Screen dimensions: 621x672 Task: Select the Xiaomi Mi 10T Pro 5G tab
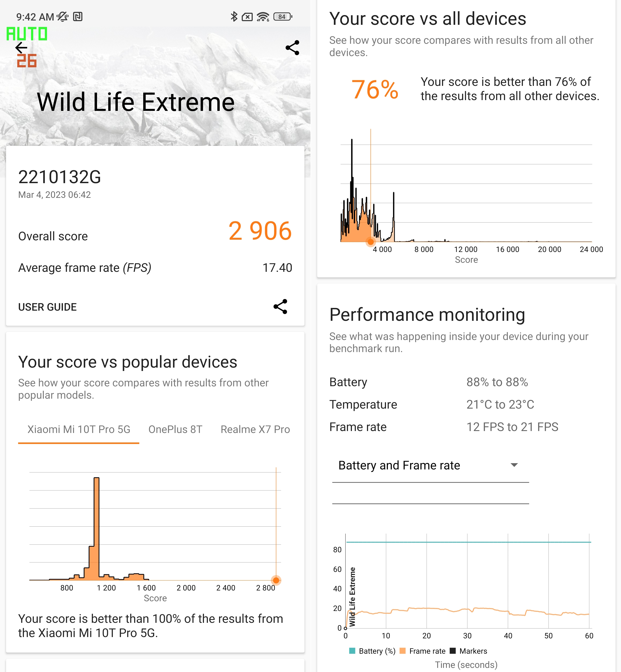[79, 429]
